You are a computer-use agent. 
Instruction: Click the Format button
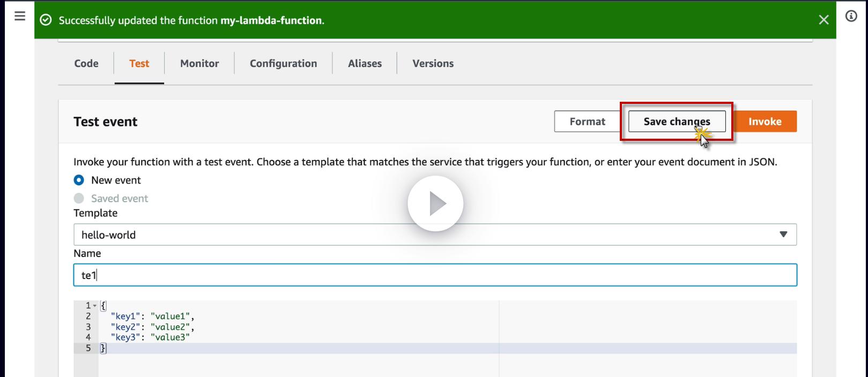point(587,122)
